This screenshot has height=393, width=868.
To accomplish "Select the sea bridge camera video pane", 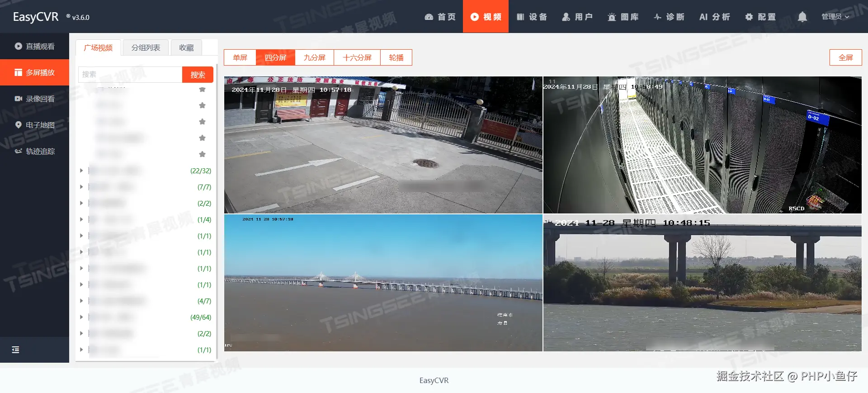I will click(383, 283).
